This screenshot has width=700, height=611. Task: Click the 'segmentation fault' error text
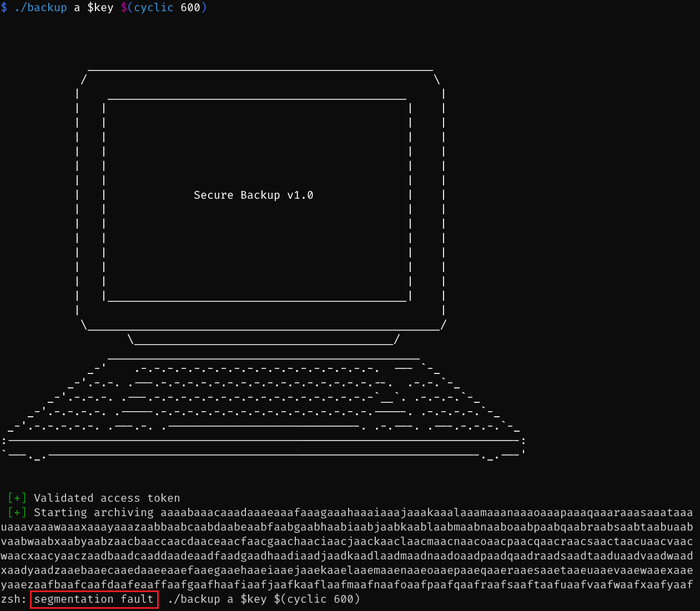tap(94, 599)
